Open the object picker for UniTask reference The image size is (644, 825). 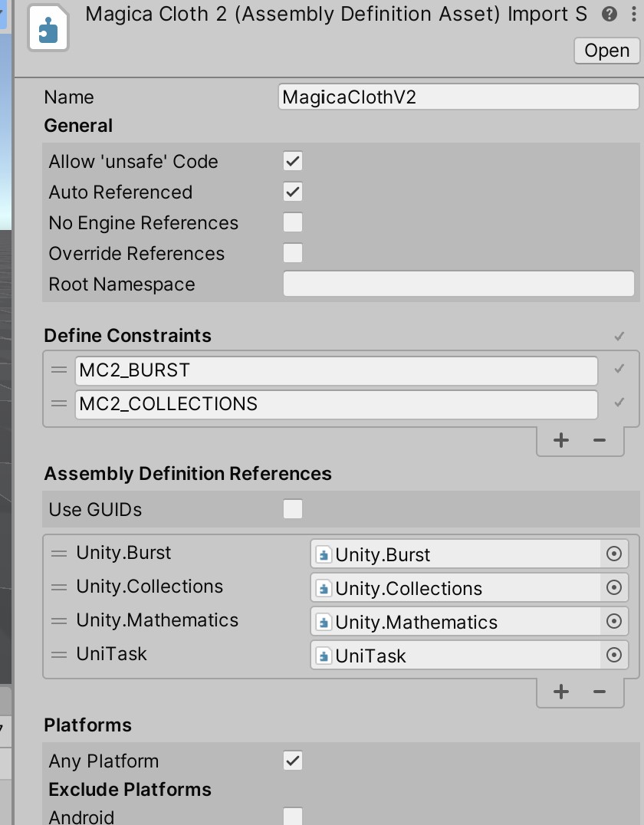613,655
